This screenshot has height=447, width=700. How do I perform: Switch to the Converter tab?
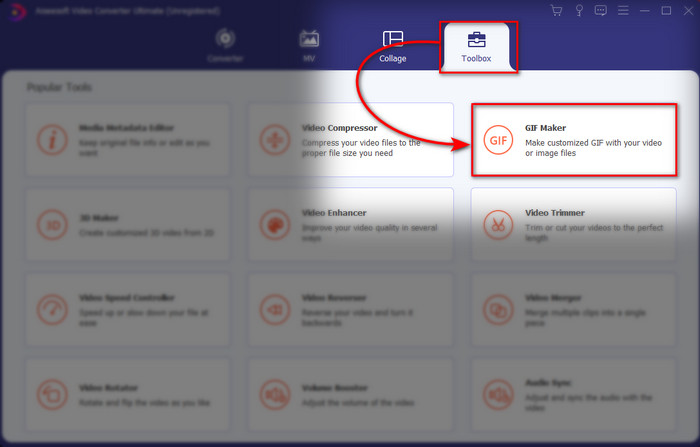point(225,46)
